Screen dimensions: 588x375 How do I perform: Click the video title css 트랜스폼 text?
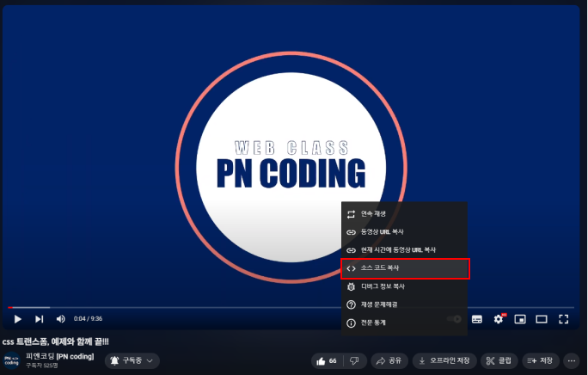[56, 341]
